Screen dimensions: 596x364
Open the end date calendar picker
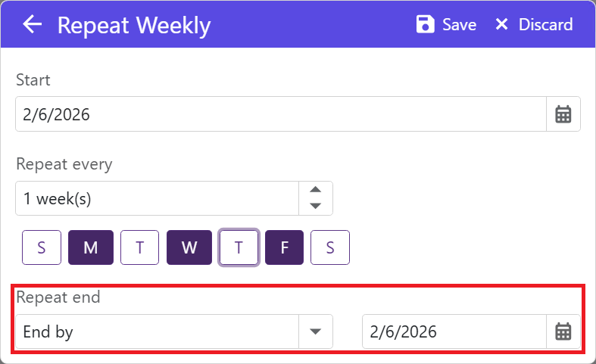(x=563, y=331)
